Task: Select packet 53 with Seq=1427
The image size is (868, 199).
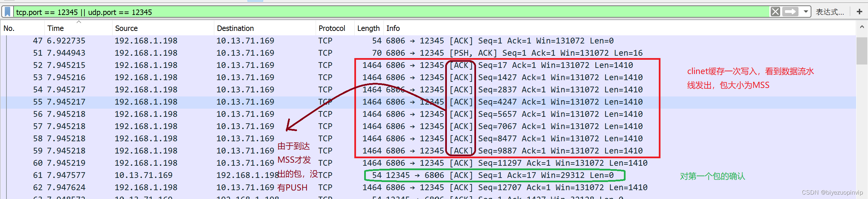Action: point(428,77)
